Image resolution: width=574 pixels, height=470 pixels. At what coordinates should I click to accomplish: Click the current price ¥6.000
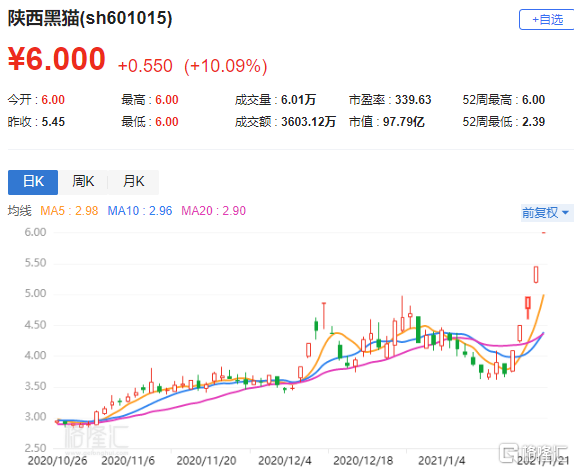point(57,59)
